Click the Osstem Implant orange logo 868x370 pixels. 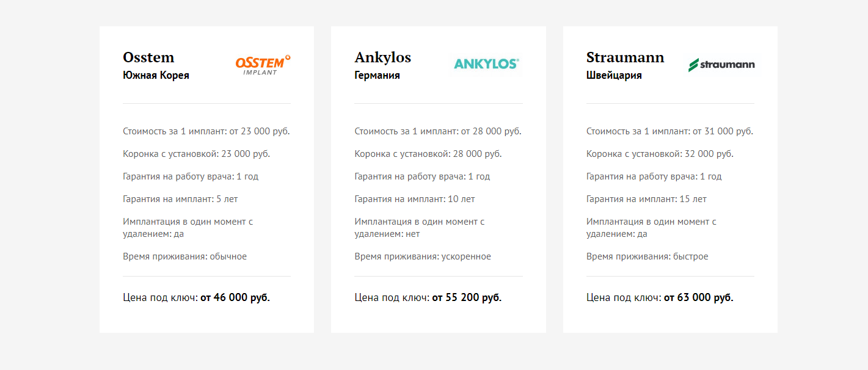tap(263, 65)
